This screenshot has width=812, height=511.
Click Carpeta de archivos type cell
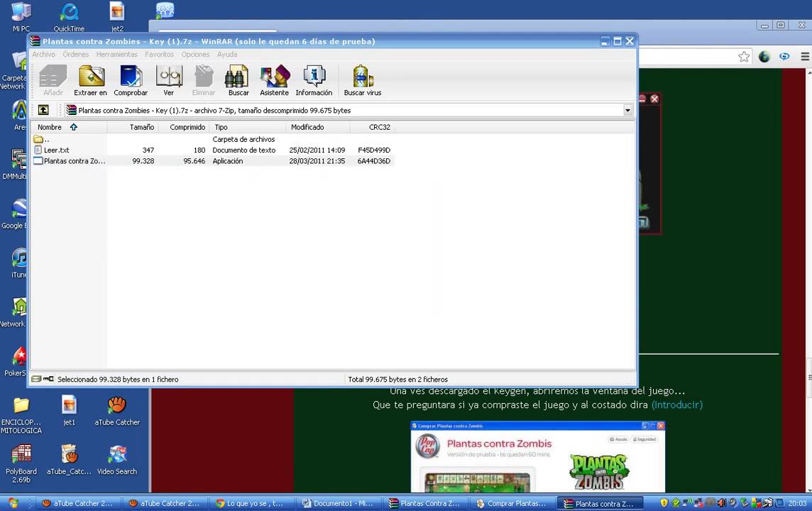coord(243,139)
